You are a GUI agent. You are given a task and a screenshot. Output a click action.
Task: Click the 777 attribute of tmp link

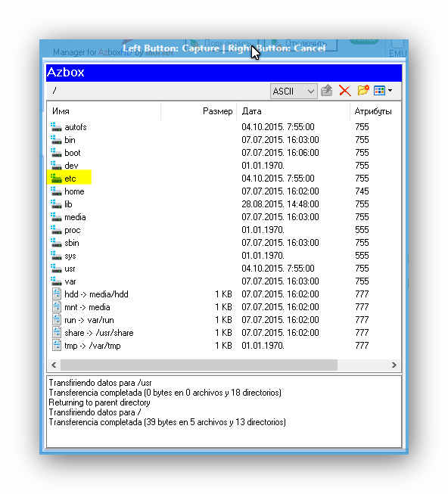click(362, 346)
